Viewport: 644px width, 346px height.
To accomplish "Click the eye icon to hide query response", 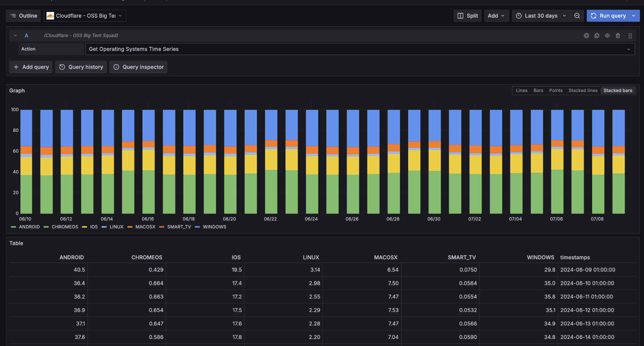I will (607, 35).
